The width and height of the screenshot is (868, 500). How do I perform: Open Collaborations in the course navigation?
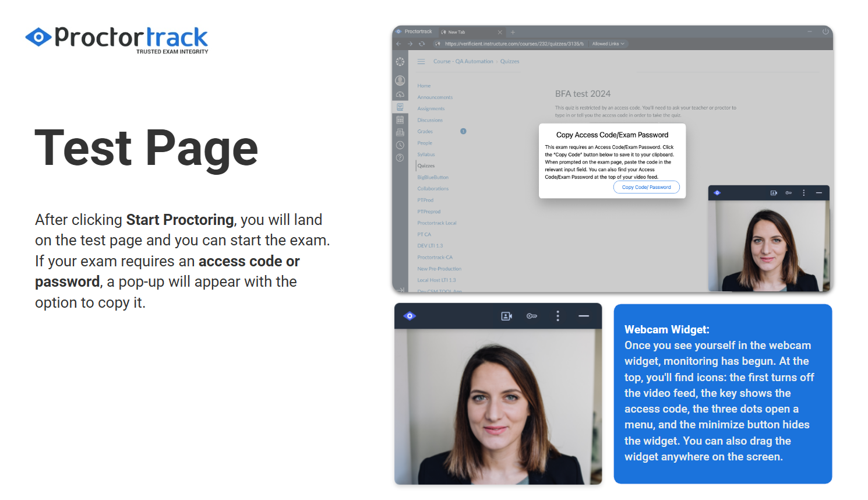tap(433, 189)
